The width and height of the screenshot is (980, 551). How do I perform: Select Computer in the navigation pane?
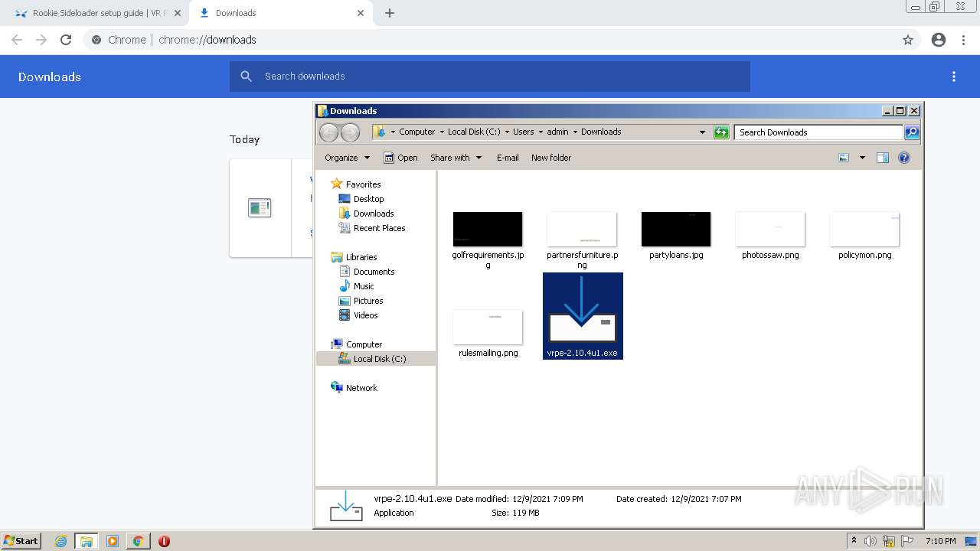364,344
